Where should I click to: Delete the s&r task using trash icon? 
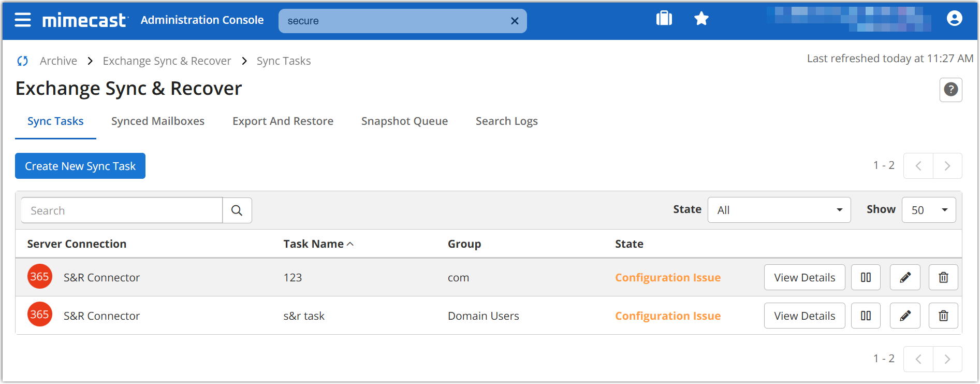coord(943,316)
